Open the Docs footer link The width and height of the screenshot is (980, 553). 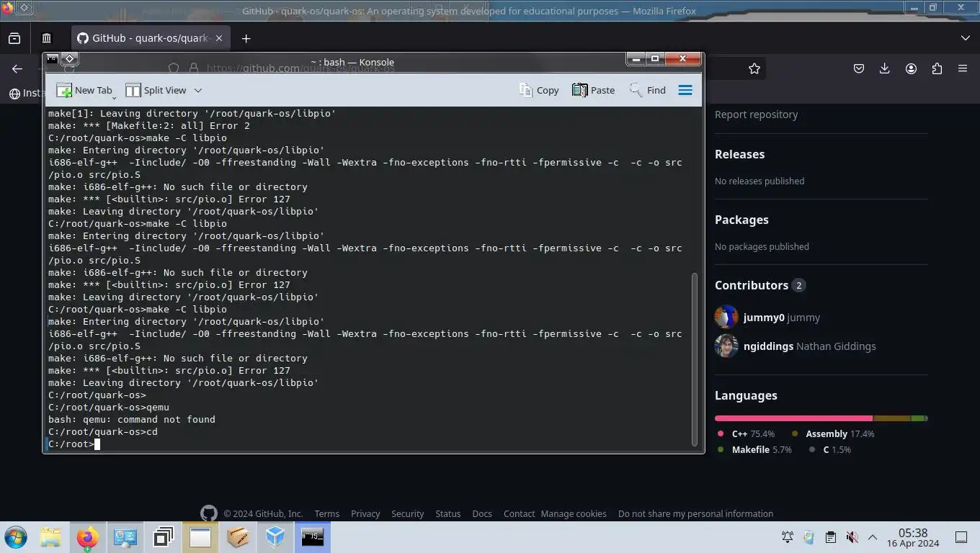(482, 513)
